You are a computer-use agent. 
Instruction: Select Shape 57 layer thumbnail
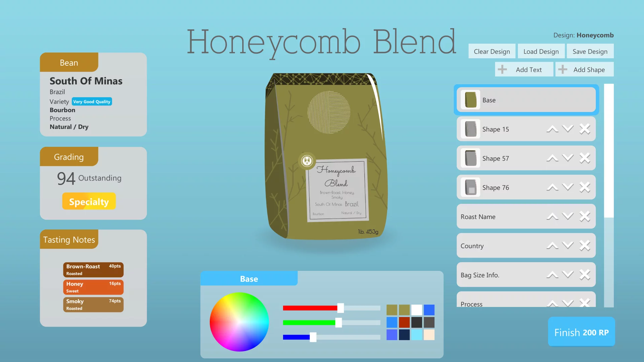tap(471, 158)
